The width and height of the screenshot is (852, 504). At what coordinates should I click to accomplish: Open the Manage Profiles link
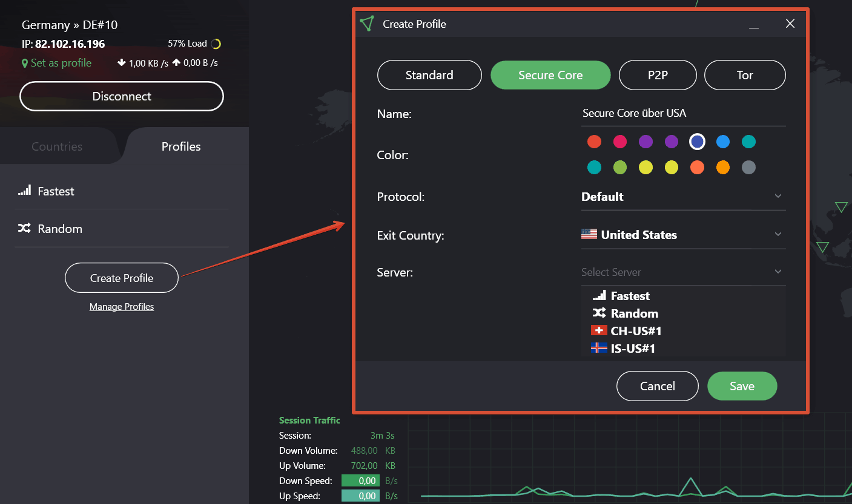click(x=122, y=307)
